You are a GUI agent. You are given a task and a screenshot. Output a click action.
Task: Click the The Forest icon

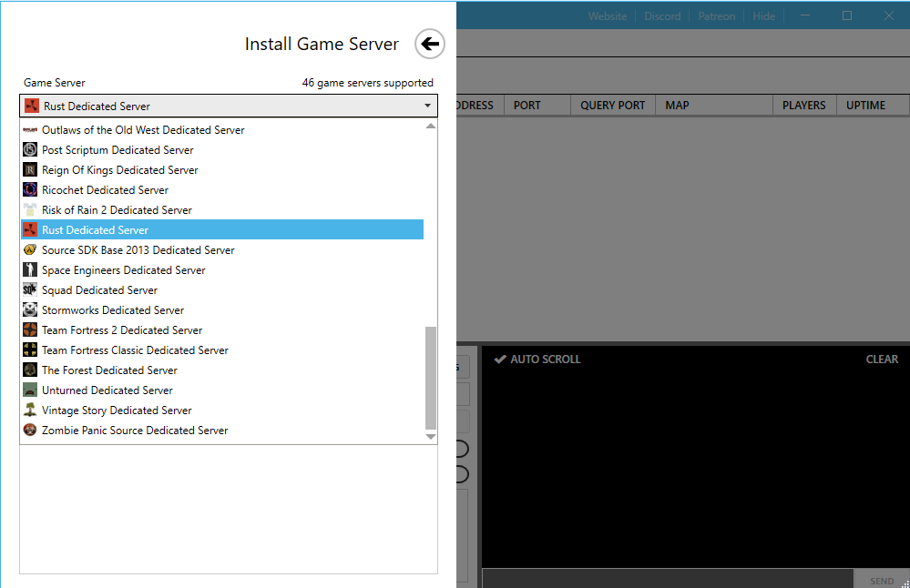pos(30,370)
